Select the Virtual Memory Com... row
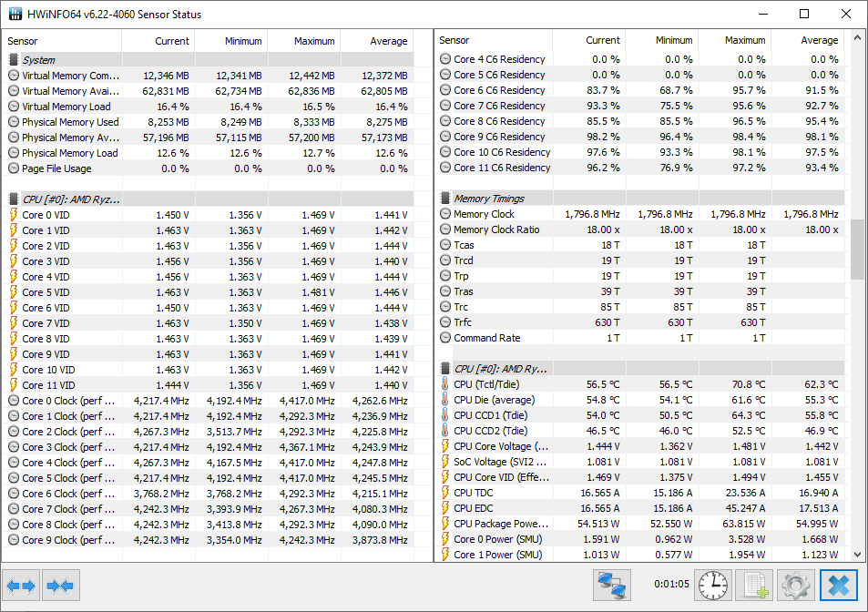 (x=209, y=76)
